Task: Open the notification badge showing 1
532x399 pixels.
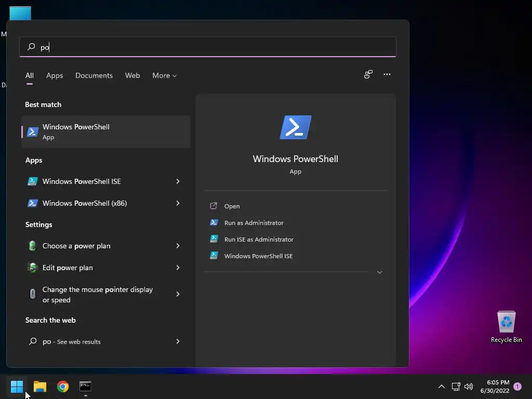Action: coord(517,387)
